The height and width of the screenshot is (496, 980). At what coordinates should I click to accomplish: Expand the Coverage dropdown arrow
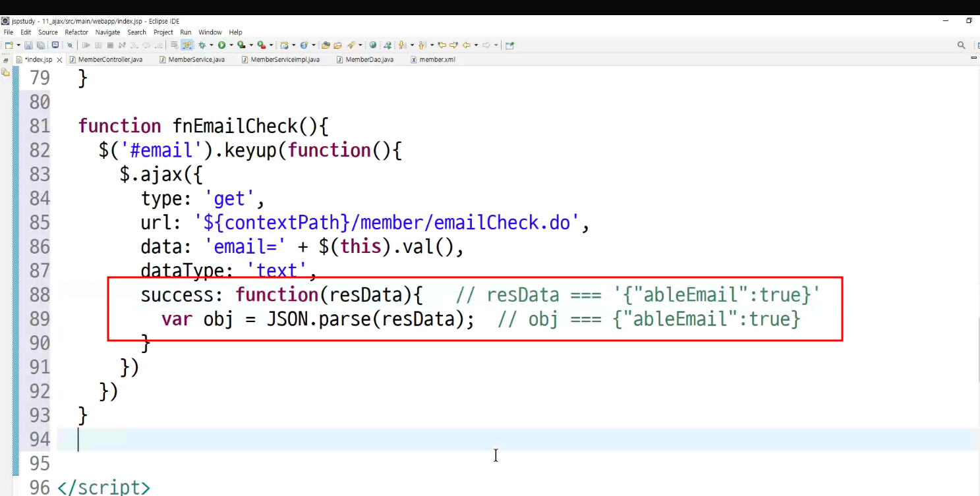(250, 45)
